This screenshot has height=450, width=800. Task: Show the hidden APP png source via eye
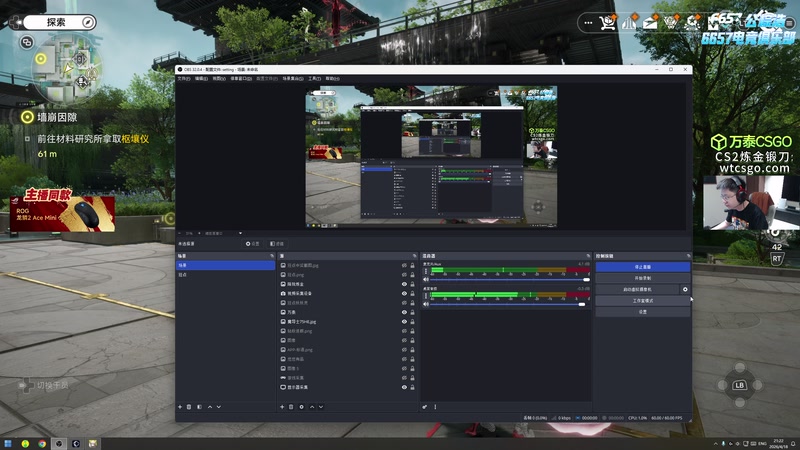click(404, 349)
